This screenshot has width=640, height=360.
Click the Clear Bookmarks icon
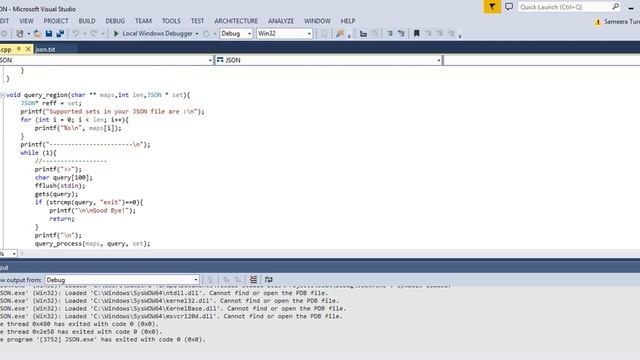tap(451, 33)
